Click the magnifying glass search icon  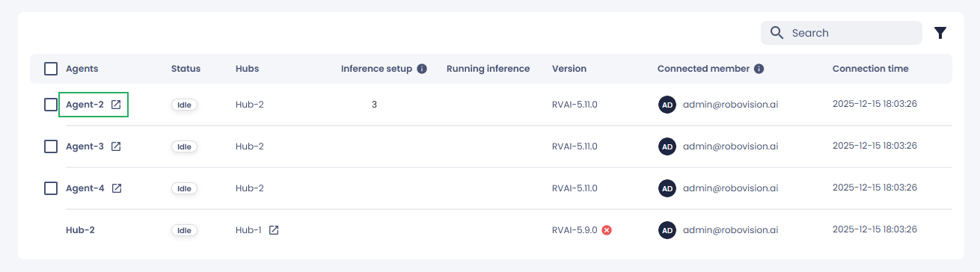[777, 33]
